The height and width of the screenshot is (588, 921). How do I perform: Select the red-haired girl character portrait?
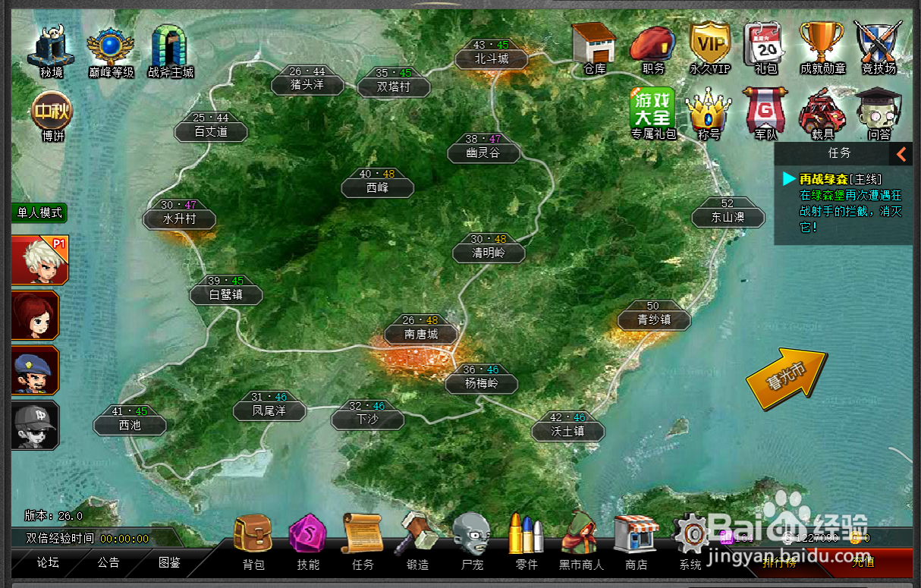36,315
